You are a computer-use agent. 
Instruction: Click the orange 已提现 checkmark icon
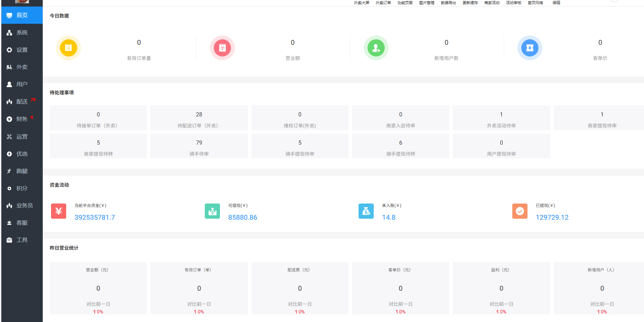[520, 211]
